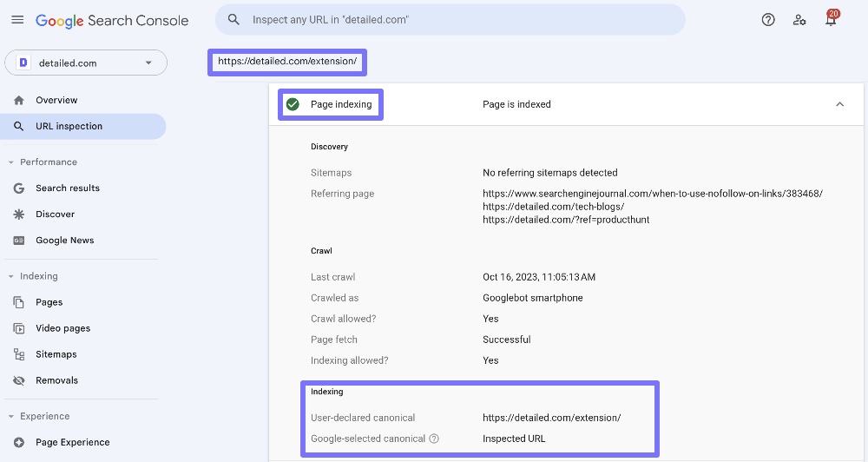Click No referring sitemaps detected text
The image size is (868, 462).
click(x=550, y=173)
